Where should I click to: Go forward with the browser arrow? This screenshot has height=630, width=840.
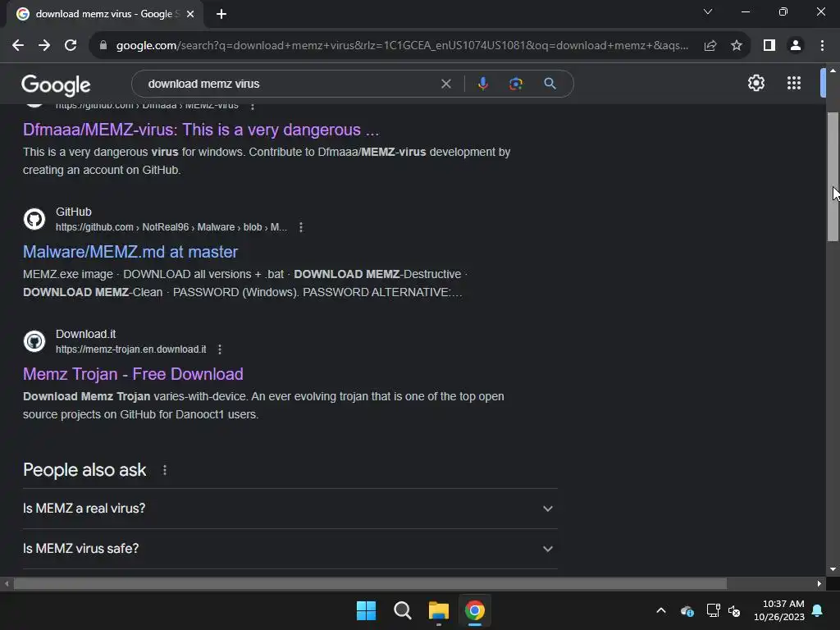click(x=44, y=46)
